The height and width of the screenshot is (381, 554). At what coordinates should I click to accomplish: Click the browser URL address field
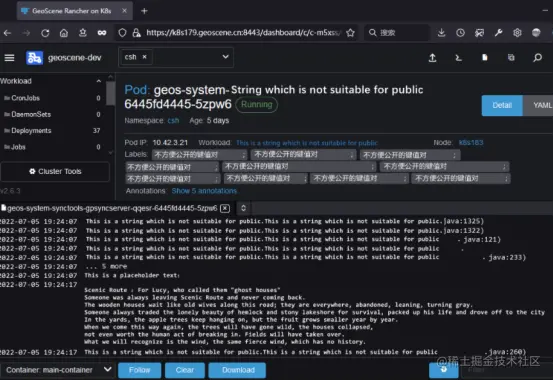point(243,33)
